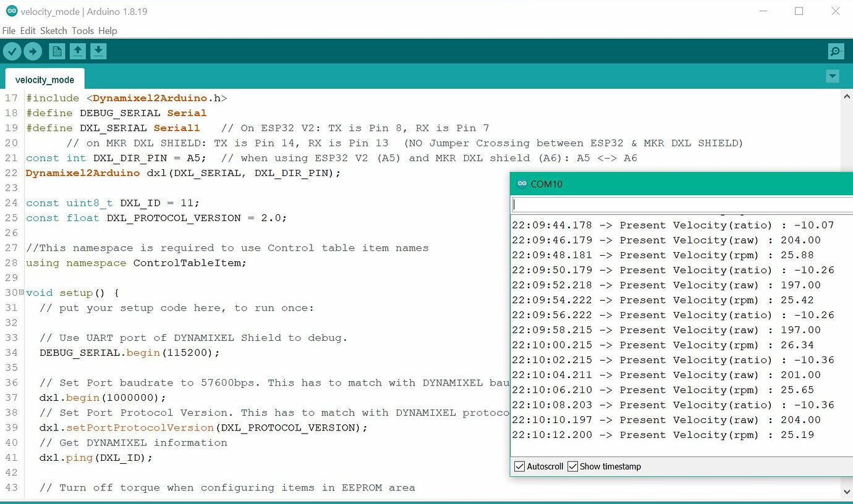Collapse the void setup() code fold

click(22, 293)
